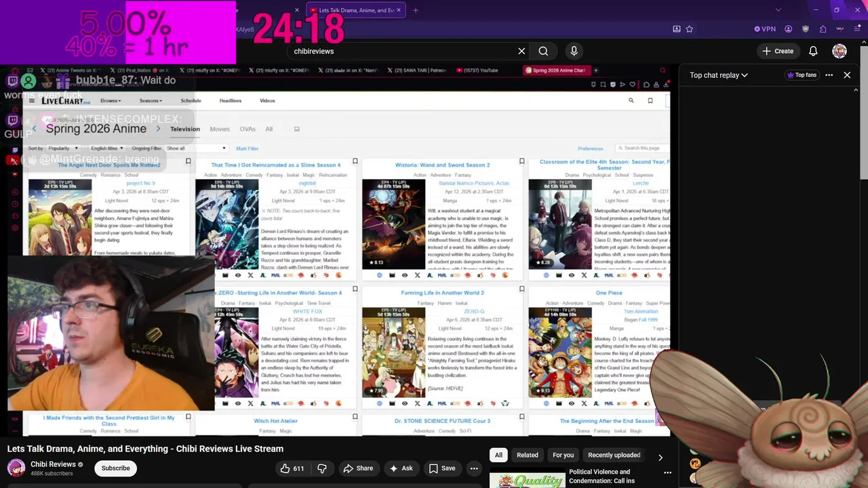
Task: Select the For you filter chip
Action: pyautogui.click(x=563, y=455)
